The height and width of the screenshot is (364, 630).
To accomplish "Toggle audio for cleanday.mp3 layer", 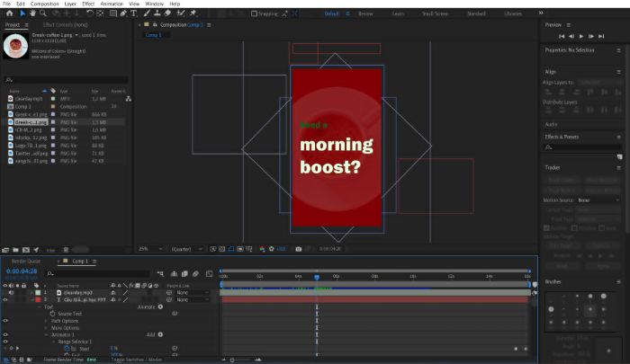I will click(x=11, y=293).
